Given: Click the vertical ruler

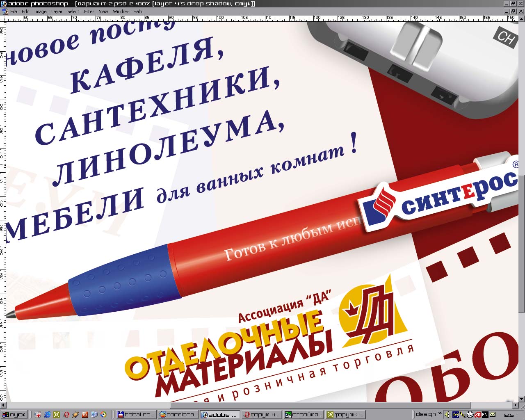Looking at the screenshot, I should [x=3, y=212].
